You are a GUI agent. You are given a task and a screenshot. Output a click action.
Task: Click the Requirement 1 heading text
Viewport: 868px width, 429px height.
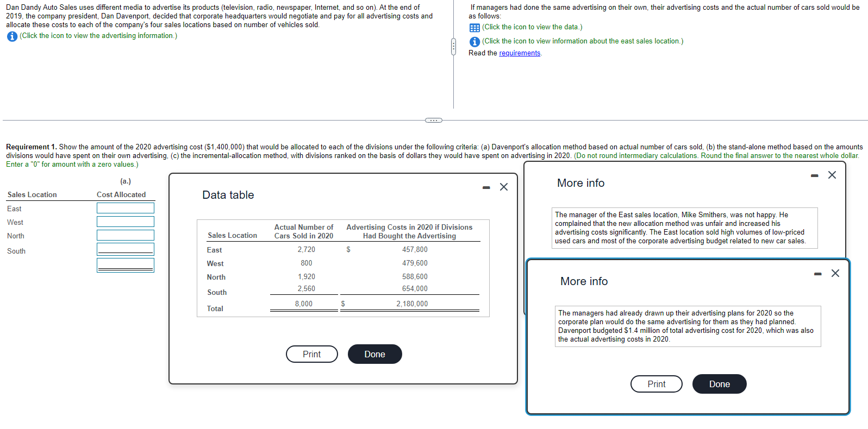click(x=31, y=147)
